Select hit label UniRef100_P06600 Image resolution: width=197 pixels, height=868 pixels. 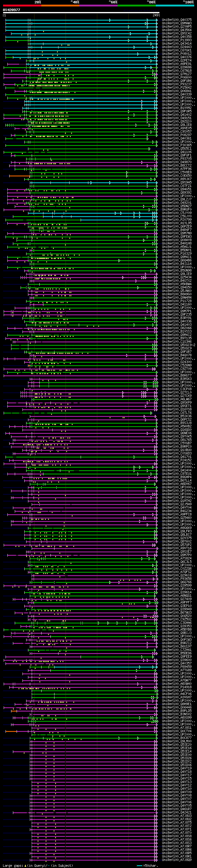click(x=177, y=78)
